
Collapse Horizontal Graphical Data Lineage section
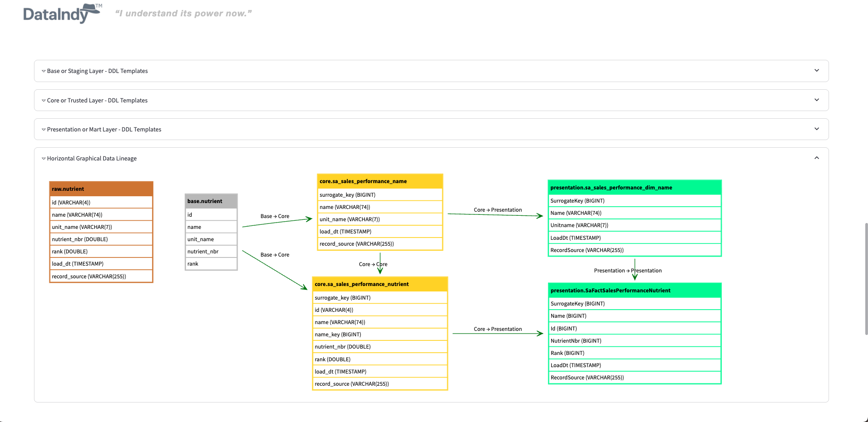point(92,159)
